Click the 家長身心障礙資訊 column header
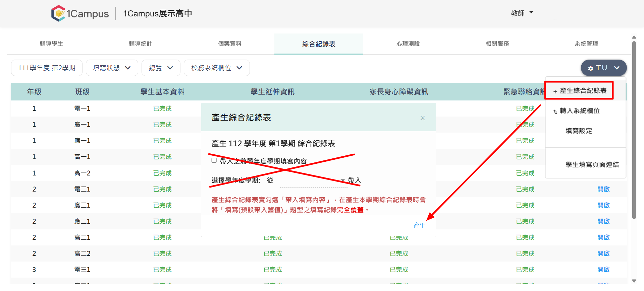 [399, 92]
